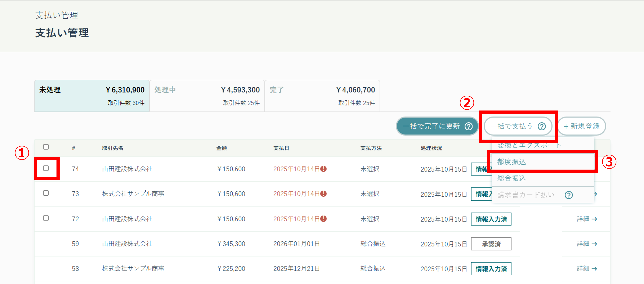Open 詳細 link for row 72
Viewport: 644px width, 284px height.
pyautogui.click(x=587, y=219)
